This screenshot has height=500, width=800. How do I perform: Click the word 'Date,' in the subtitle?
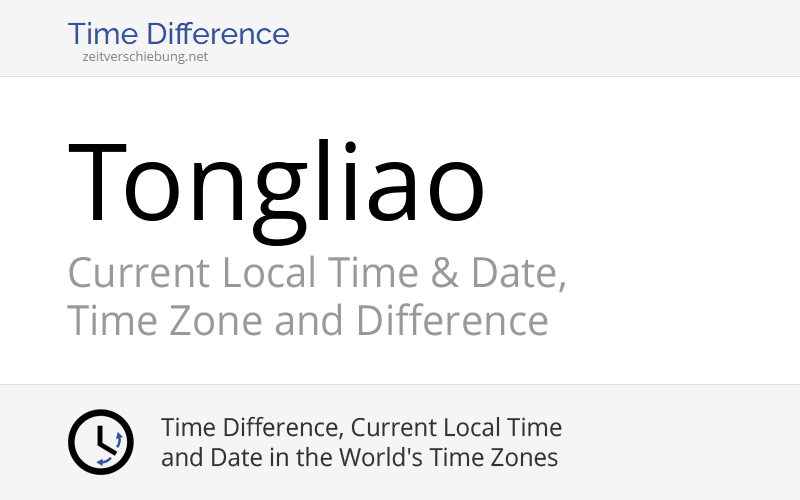coord(518,273)
